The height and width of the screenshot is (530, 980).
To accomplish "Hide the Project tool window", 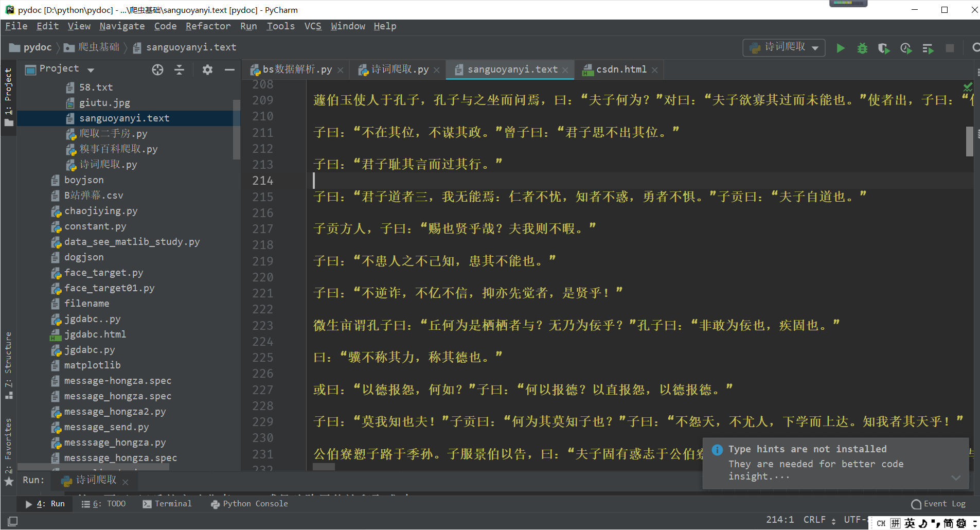I will point(229,69).
